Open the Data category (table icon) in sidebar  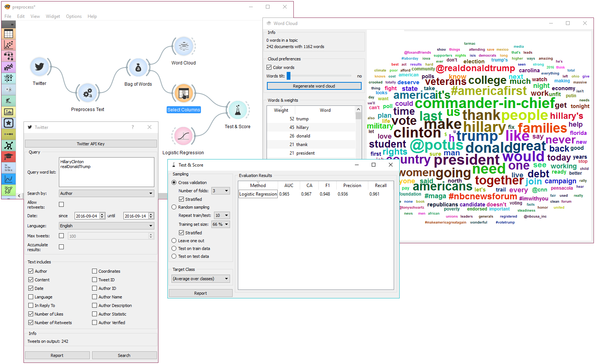pyautogui.click(x=9, y=34)
